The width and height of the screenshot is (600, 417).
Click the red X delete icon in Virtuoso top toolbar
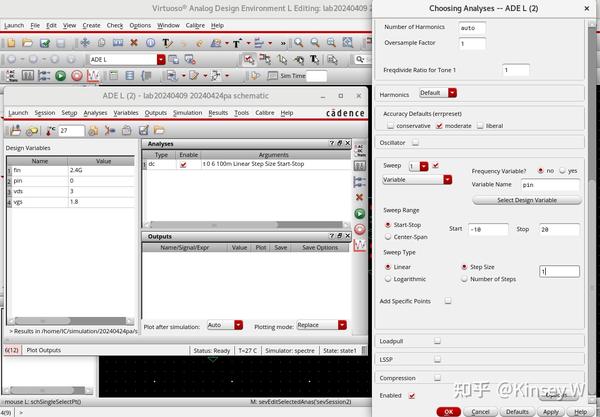tap(134, 43)
